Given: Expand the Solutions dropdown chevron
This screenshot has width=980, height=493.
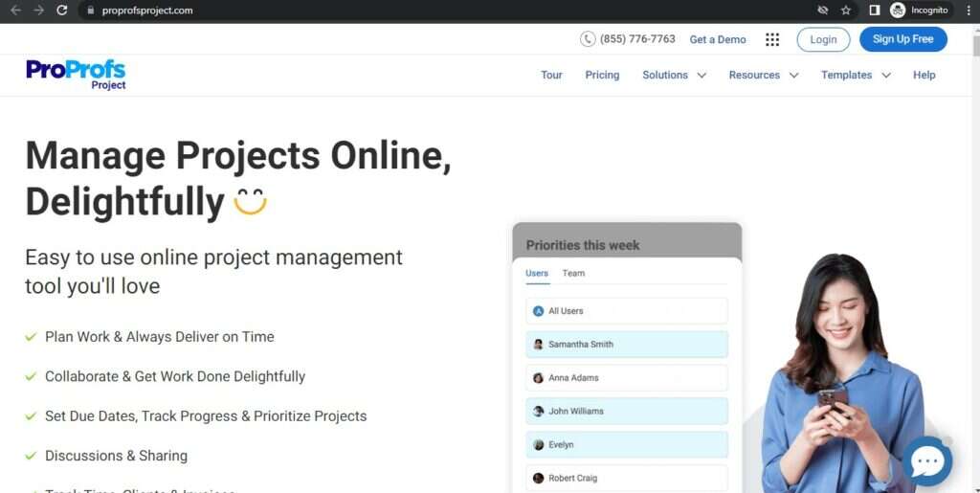Looking at the screenshot, I should (x=702, y=76).
